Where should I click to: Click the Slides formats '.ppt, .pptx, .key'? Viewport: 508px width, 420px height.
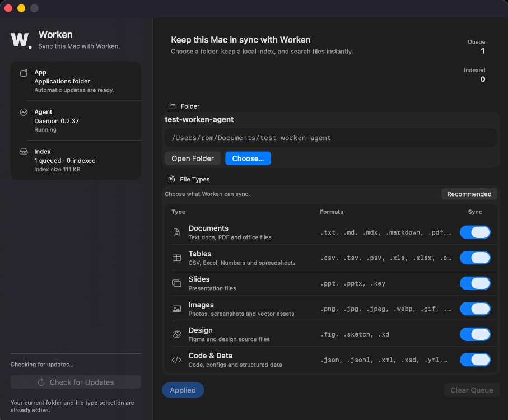tap(353, 283)
